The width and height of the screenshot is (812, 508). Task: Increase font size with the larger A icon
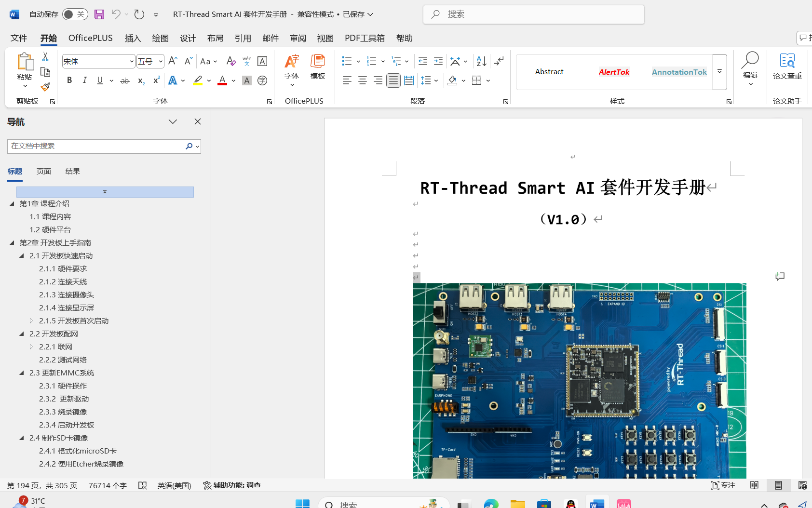point(173,61)
